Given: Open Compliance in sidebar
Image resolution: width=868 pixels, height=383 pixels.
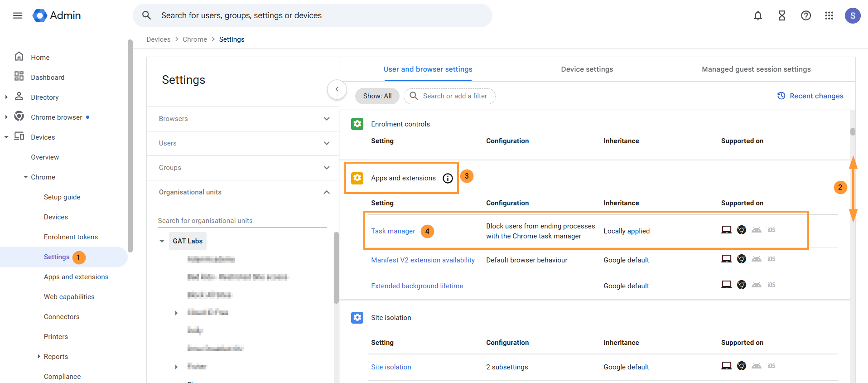Looking at the screenshot, I should click(62, 377).
